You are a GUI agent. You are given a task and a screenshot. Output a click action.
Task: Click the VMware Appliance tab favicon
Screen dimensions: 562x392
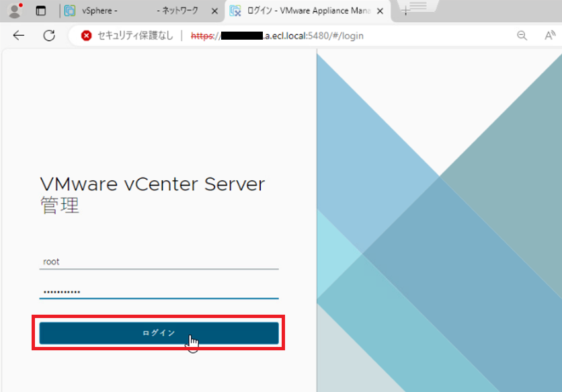235,11
